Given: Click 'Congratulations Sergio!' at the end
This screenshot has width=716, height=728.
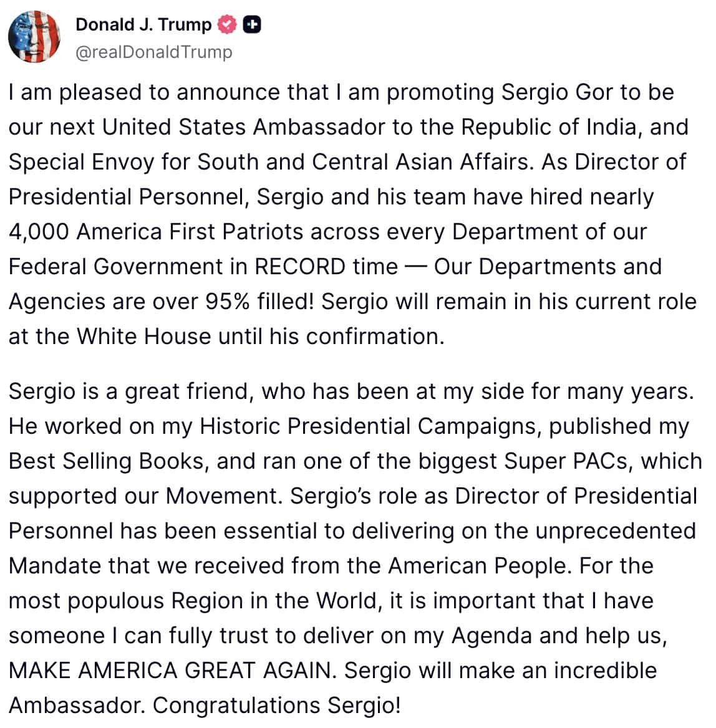Looking at the screenshot, I should pyautogui.click(x=276, y=706).
